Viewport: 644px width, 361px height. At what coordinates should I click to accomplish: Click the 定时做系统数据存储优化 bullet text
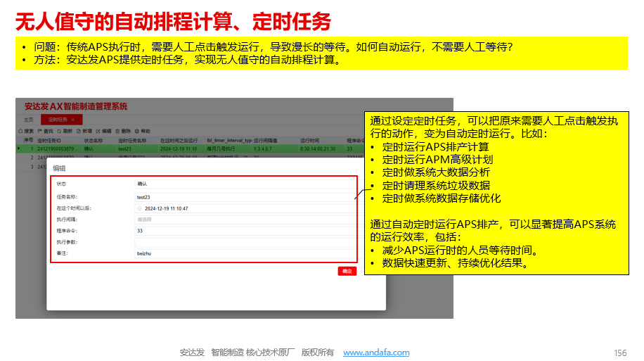441,198
